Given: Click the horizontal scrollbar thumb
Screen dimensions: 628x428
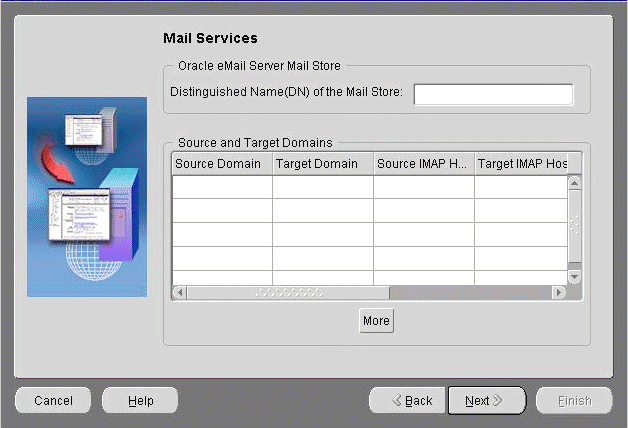Looking at the screenshot, I should point(288,293).
